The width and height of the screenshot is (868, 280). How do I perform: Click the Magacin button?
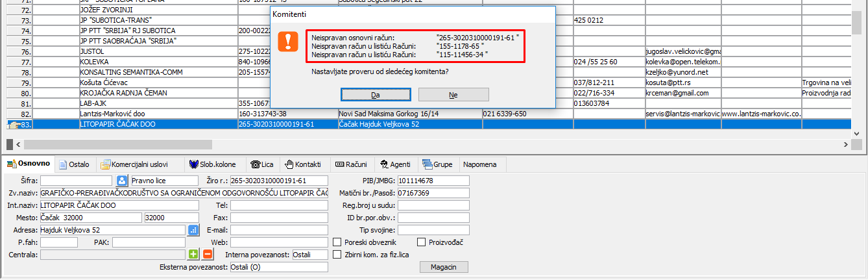[444, 267]
